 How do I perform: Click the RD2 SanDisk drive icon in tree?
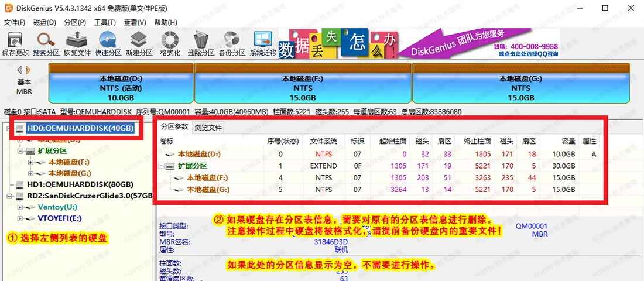point(20,196)
